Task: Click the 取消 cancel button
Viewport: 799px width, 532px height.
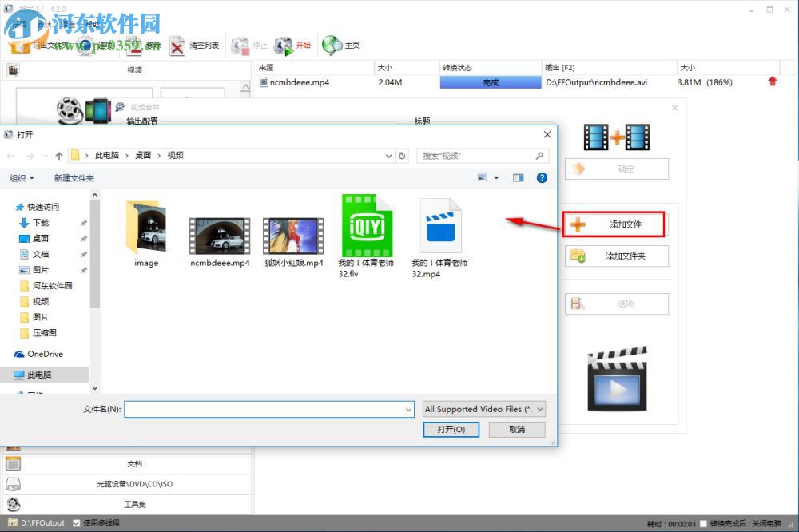Action: (517, 430)
